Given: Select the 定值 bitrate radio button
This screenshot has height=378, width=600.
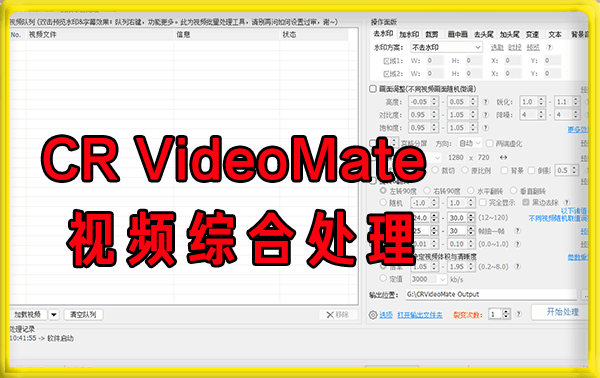Looking at the screenshot, I should tap(383, 279).
